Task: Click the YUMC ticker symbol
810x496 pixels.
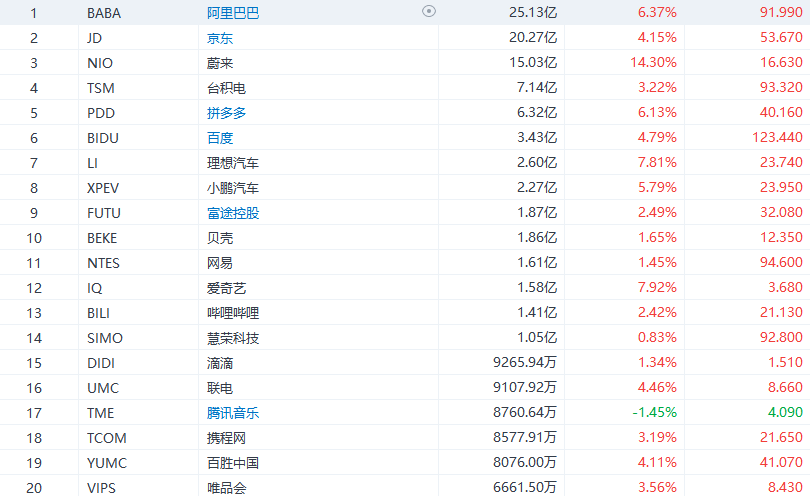Action: [x=107, y=463]
